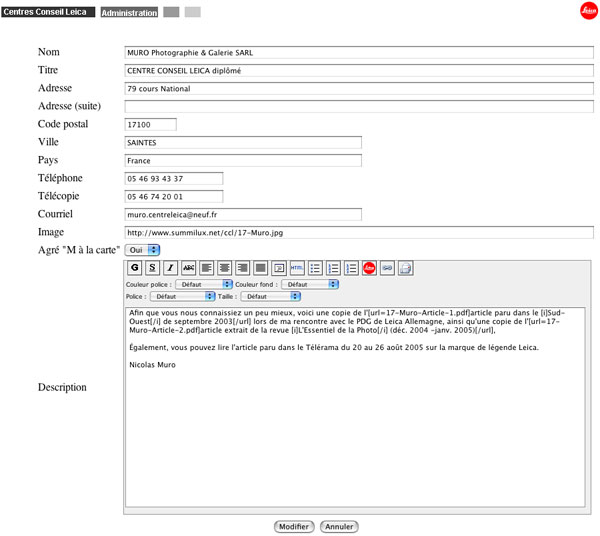Click in the Pays field

point(243,160)
